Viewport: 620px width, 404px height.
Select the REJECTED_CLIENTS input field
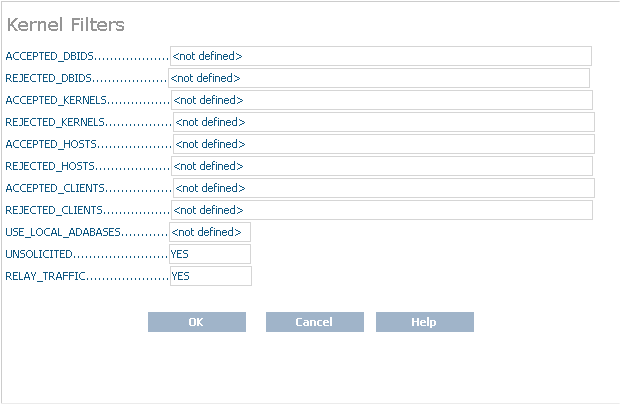tap(381, 210)
